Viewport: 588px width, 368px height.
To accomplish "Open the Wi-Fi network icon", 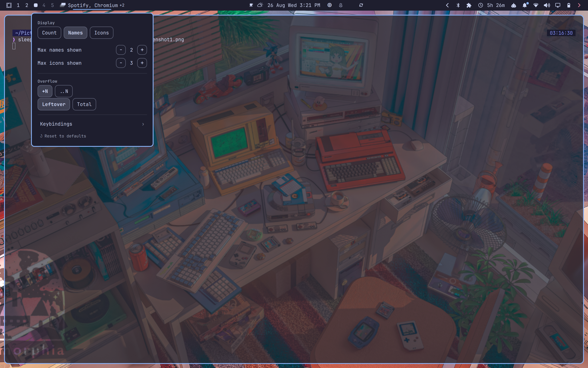I will [536, 5].
